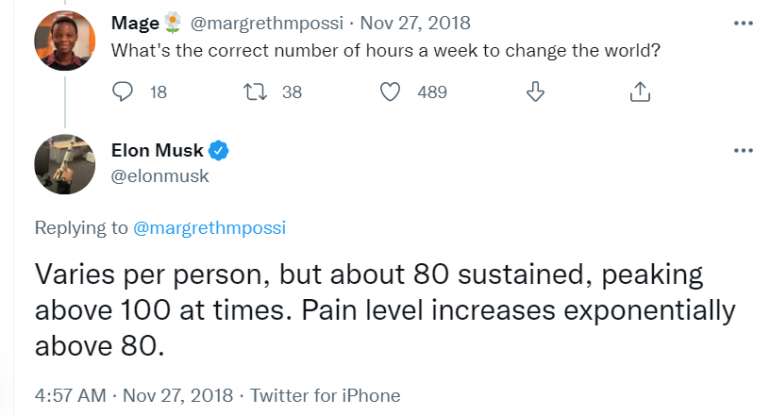Click the retweet icon on Mage's tweet
This screenshot has height=416, width=770.
coord(256,92)
